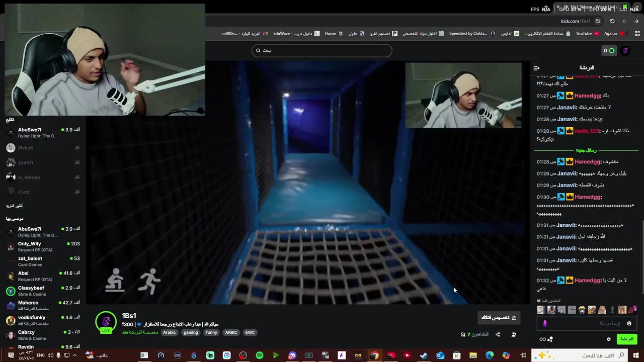Image resolution: width=644 pixels, height=362 pixels.
Task: Open offline channel ix_demon in sidebar
Action: point(43,177)
